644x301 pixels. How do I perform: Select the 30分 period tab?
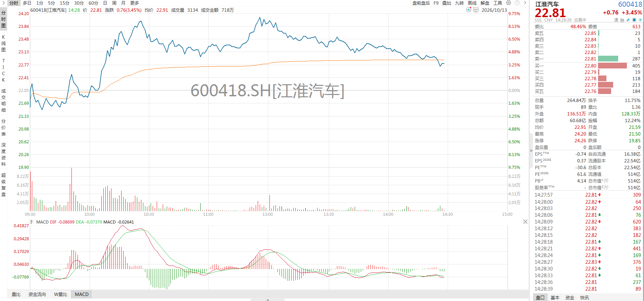pos(79,3)
